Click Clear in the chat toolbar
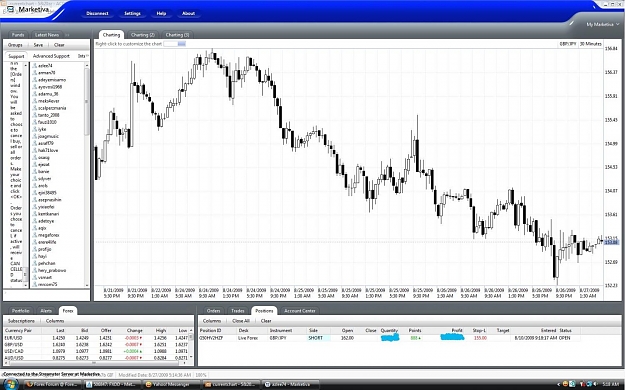The width and height of the screenshot is (625, 390). (59, 45)
